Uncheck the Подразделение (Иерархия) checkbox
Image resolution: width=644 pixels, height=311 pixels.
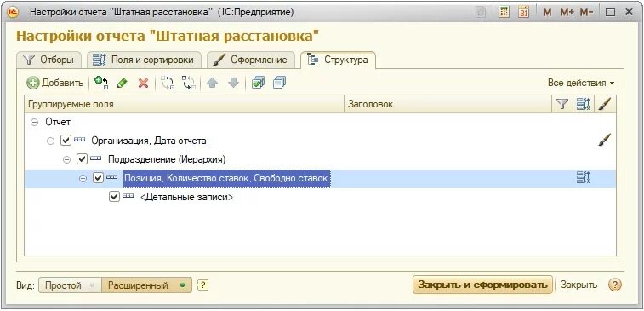pyautogui.click(x=83, y=158)
